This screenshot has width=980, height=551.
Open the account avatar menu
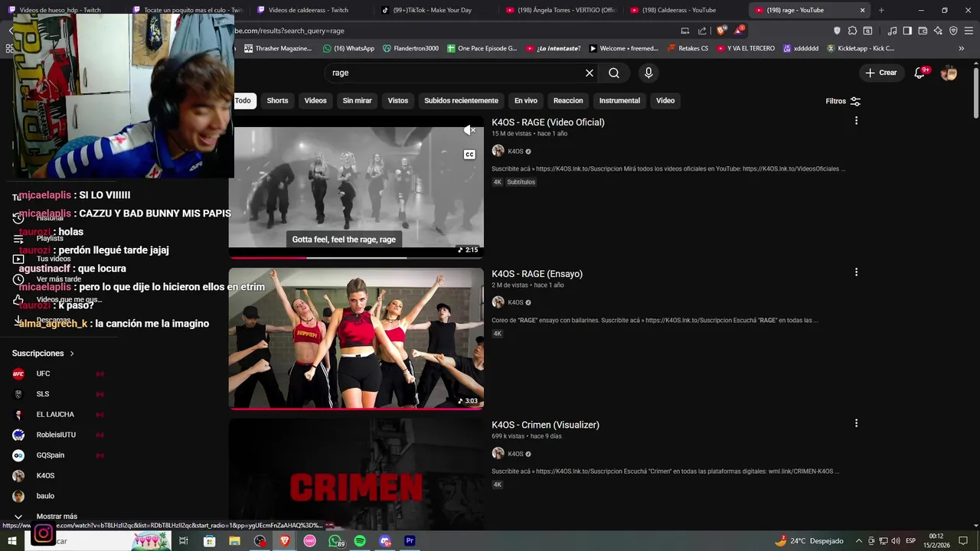point(949,73)
